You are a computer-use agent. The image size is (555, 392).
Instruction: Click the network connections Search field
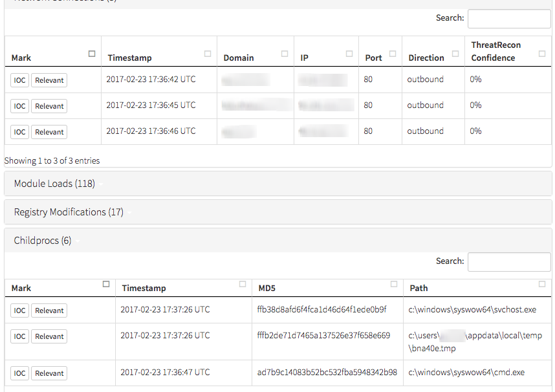(x=508, y=19)
